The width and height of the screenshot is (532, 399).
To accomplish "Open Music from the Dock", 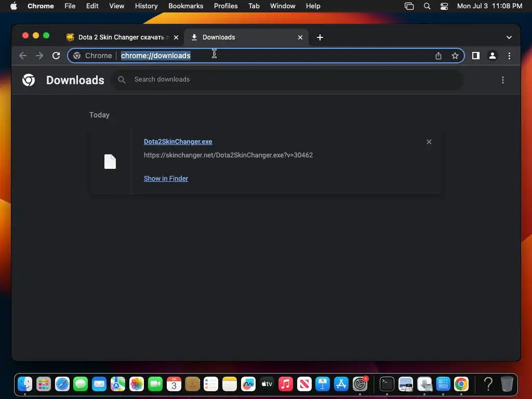I will pyautogui.click(x=285, y=384).
